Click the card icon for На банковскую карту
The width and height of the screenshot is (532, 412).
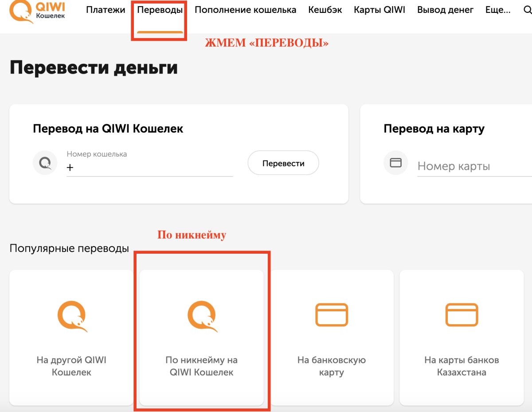pos(332,314)
